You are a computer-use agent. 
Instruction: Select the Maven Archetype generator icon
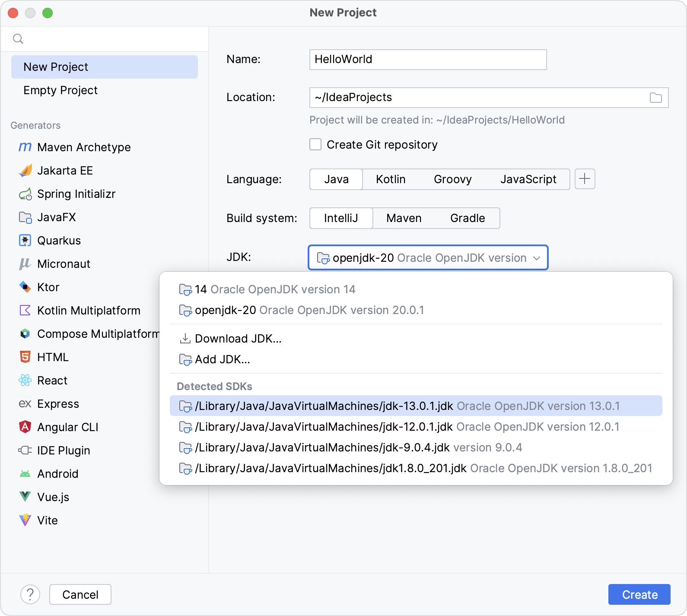(x=25, y=147)
